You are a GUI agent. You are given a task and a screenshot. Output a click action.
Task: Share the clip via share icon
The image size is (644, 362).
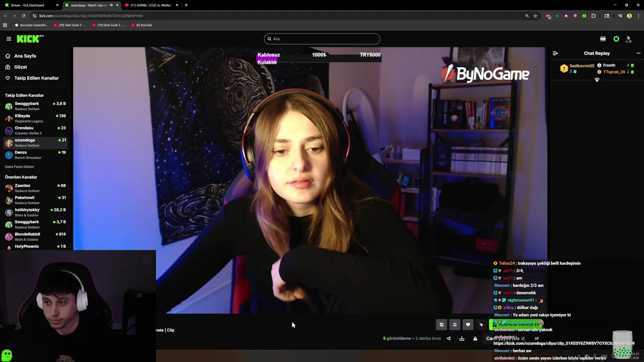coord(448,338)
